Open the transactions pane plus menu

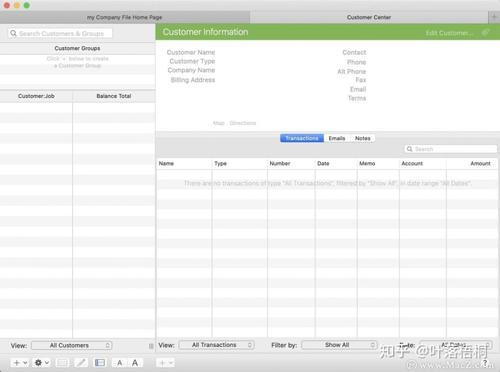click(165, 363)
